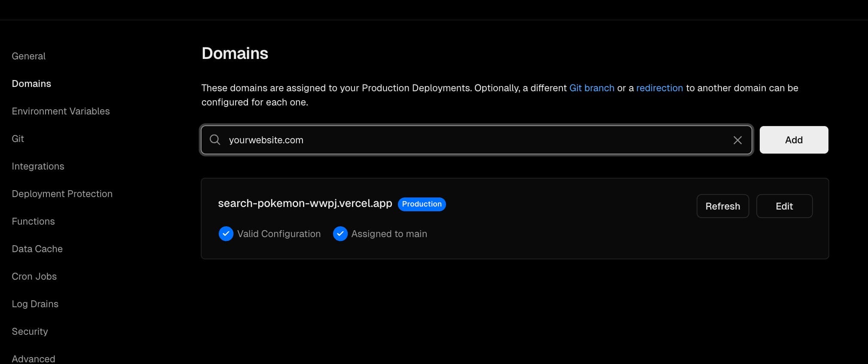Viewport: 868px width, 364px height.
Task: Clear the domain input with X icon
Action: point(737,140)
